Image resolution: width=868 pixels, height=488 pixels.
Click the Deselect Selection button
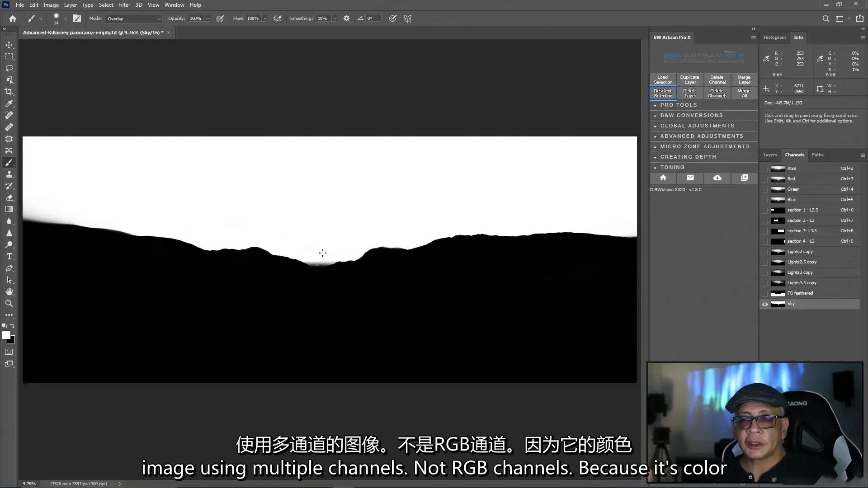[663, 93]
